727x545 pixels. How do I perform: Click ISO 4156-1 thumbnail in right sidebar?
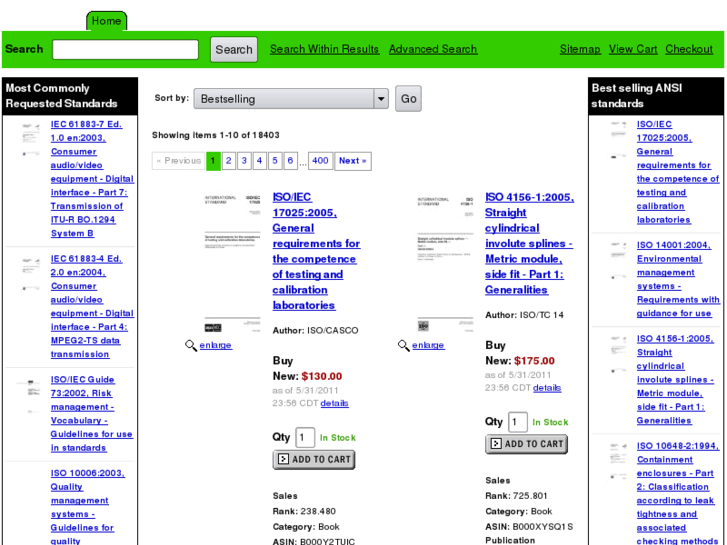click(x=619, y=354)
